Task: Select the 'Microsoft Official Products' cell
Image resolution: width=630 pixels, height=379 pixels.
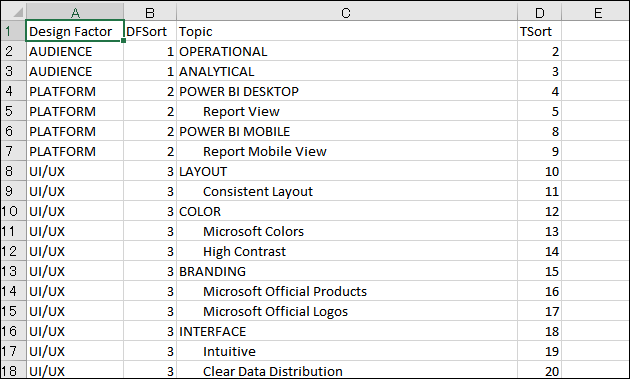Action: [x=346, y=291]
